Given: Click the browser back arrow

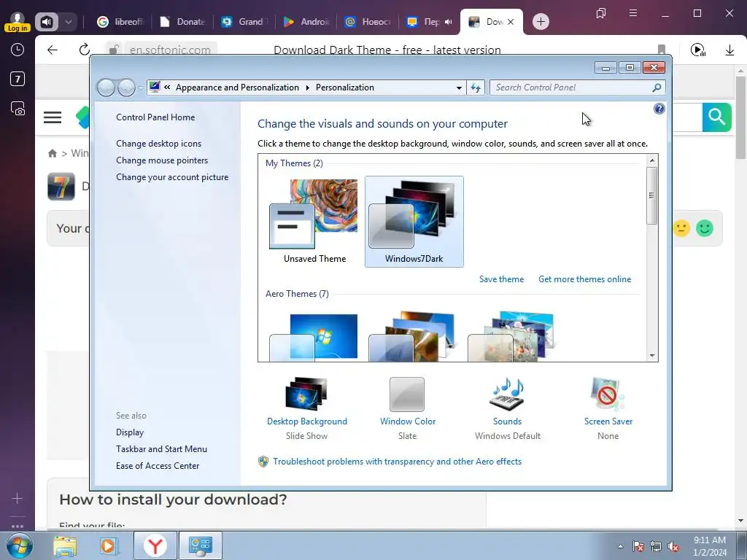Looking at the screenshot, I should click(x=53, y=50).
